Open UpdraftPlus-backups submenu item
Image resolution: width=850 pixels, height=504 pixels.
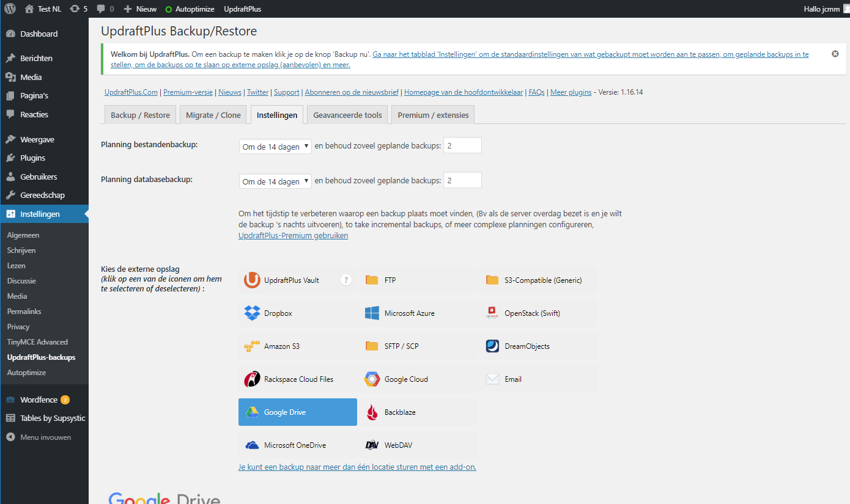[41, 357]
